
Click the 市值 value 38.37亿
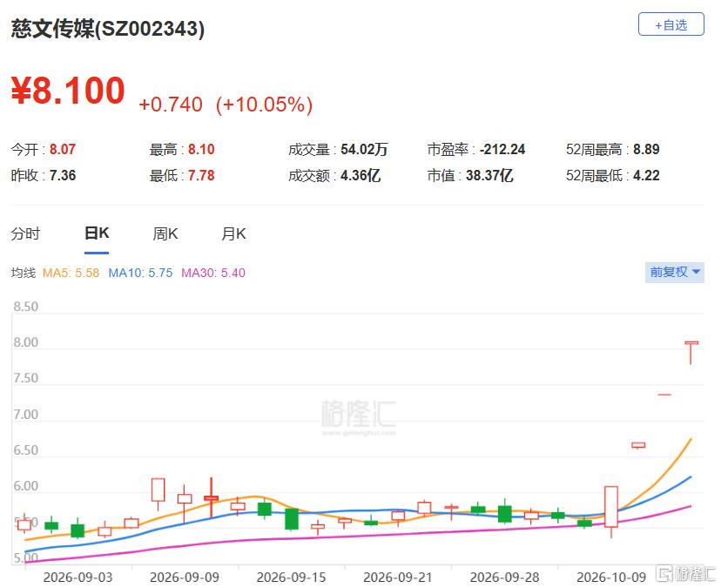pos(489,175)
